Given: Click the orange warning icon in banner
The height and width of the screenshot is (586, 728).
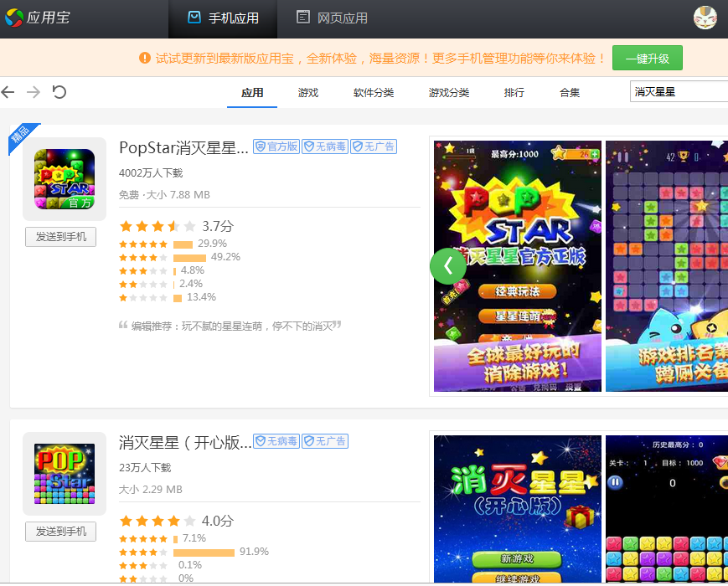Looking at the screenshot, I should [145, 58].
